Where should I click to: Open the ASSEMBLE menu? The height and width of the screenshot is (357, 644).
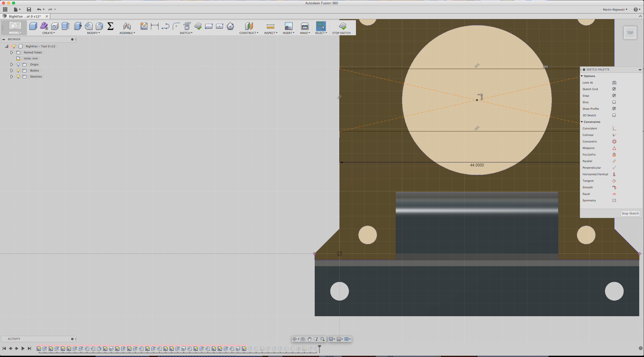pos(127,33)
